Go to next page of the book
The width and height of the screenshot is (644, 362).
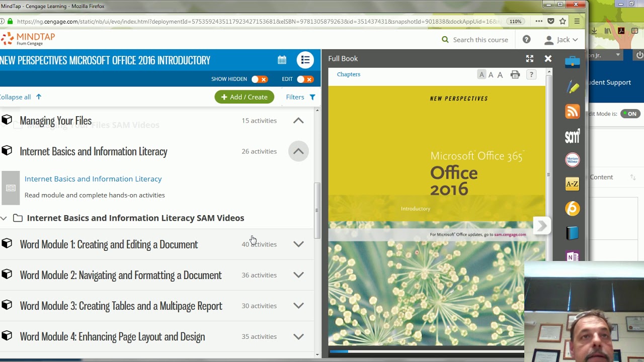541,226
